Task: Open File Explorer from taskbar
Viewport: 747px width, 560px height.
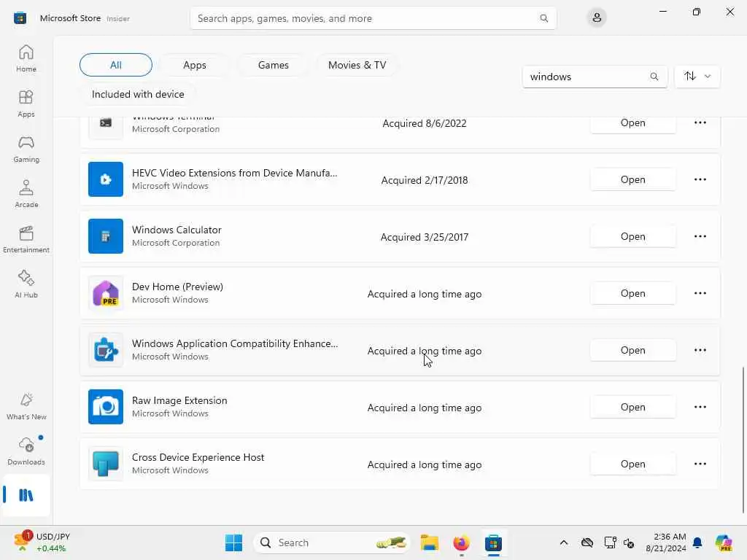Action: coord(429,542)
